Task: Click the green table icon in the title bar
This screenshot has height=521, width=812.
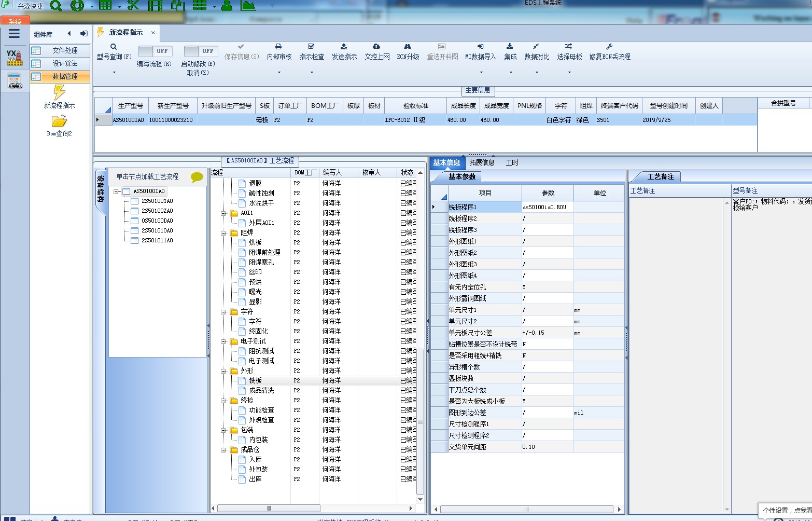Action: pyautogui.click(x=105, y=6)
